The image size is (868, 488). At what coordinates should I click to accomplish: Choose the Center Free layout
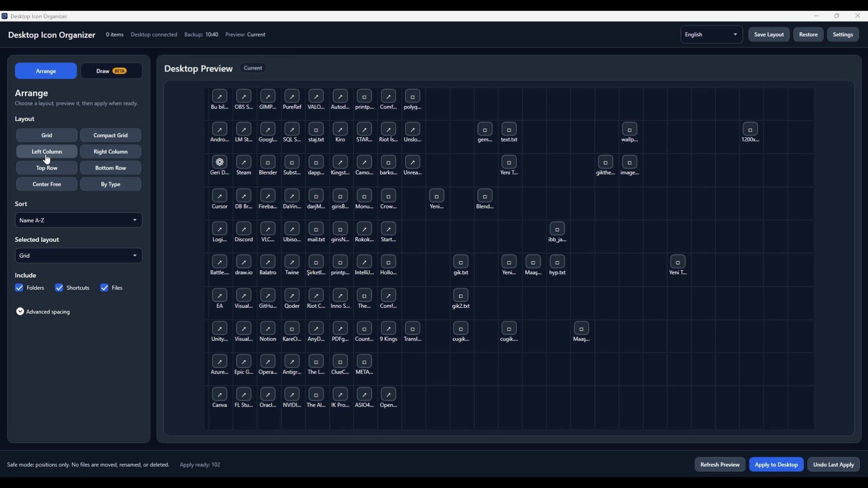pos(47,184)
